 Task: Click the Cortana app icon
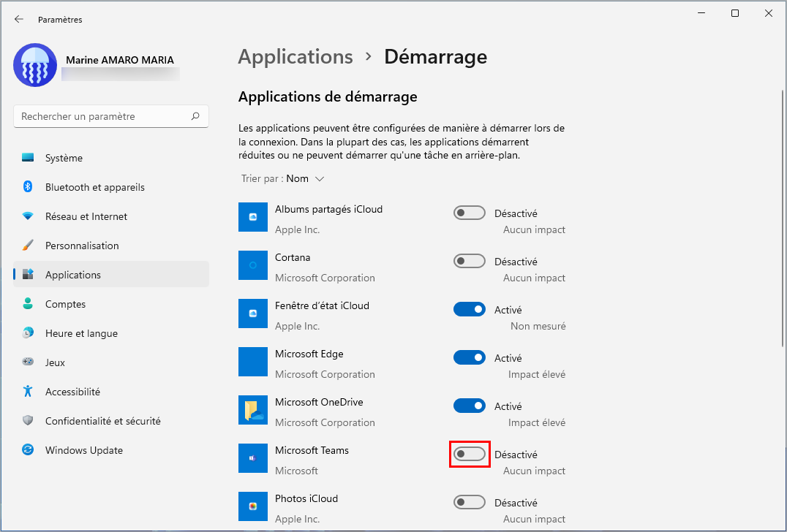[253, 265]
